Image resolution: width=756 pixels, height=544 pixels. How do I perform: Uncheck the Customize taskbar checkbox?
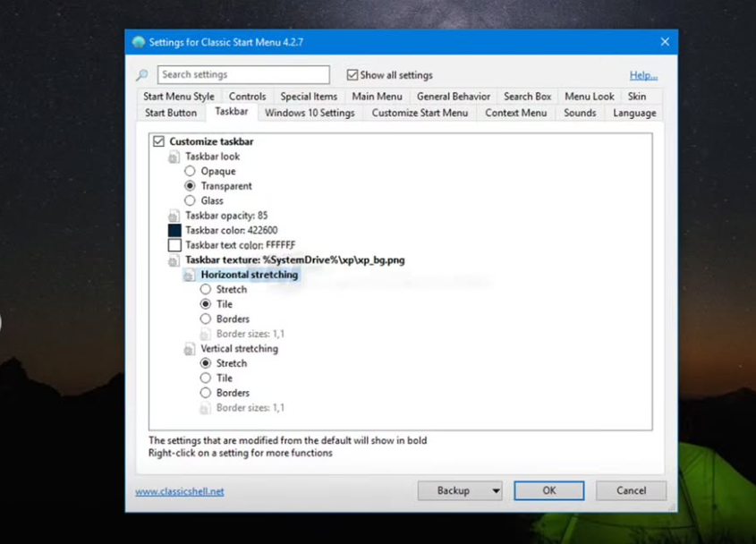159,141
